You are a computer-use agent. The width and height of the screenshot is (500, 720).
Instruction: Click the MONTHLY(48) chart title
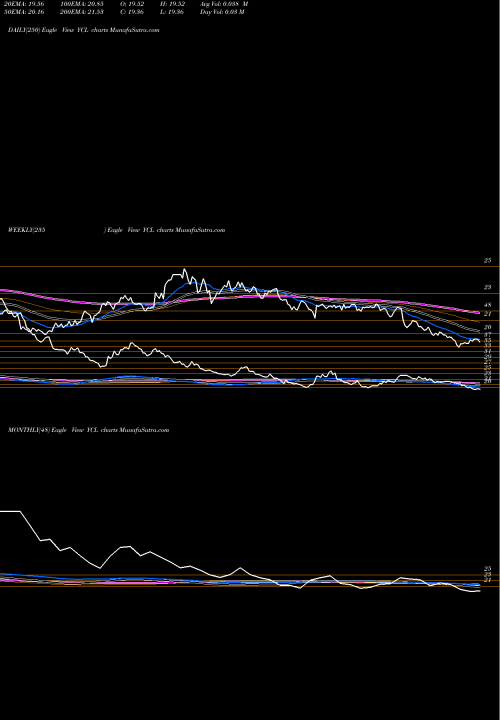[89, 430]
